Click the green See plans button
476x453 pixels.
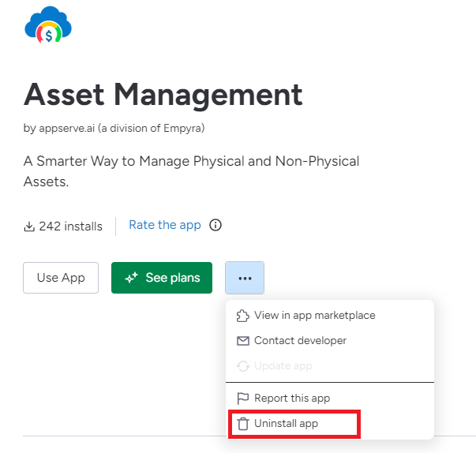pyautogui.click(x=162, y=278)
